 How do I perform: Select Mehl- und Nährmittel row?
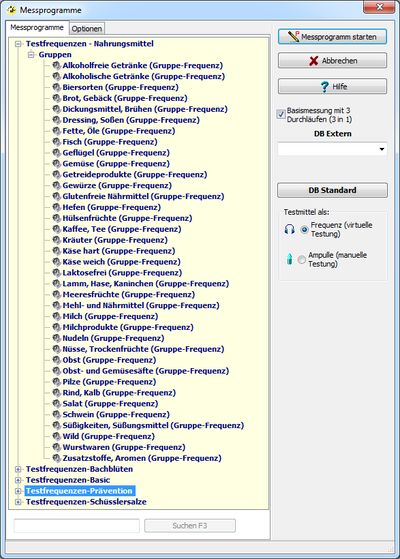[141, 306]
